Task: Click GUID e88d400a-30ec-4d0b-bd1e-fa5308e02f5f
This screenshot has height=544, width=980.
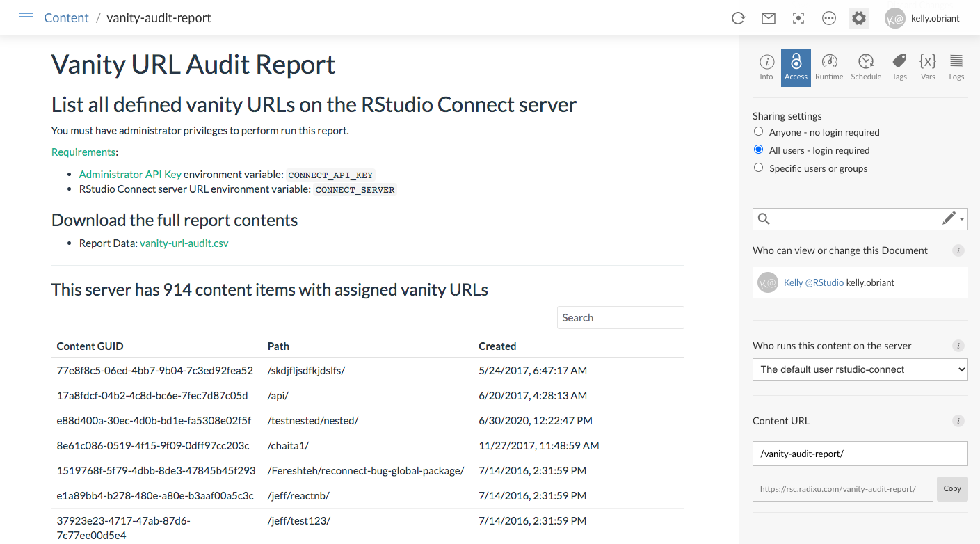Action: coord(154,421)
